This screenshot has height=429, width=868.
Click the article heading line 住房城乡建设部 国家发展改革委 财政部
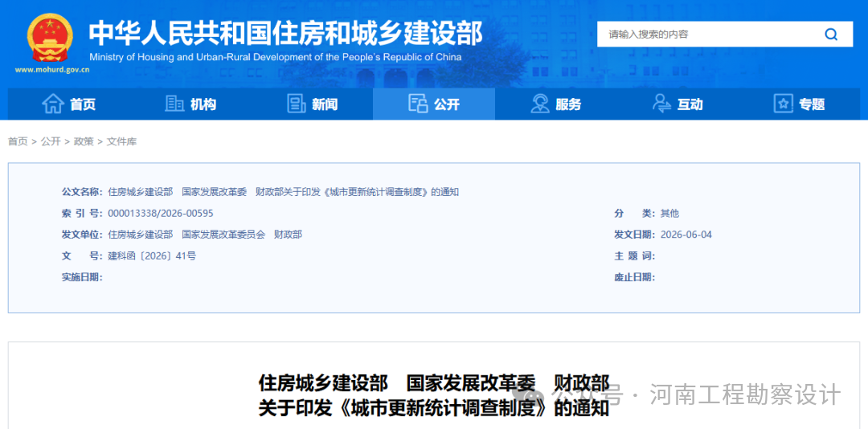(x=434, y=383)
